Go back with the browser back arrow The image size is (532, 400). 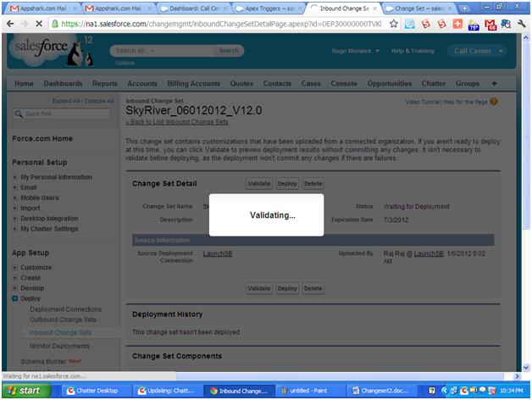point(10,24)
